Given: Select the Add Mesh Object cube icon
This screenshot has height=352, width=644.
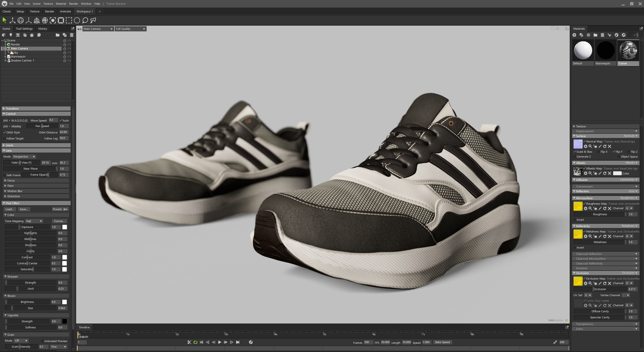Looking at the screenshot, I should 4,35.
